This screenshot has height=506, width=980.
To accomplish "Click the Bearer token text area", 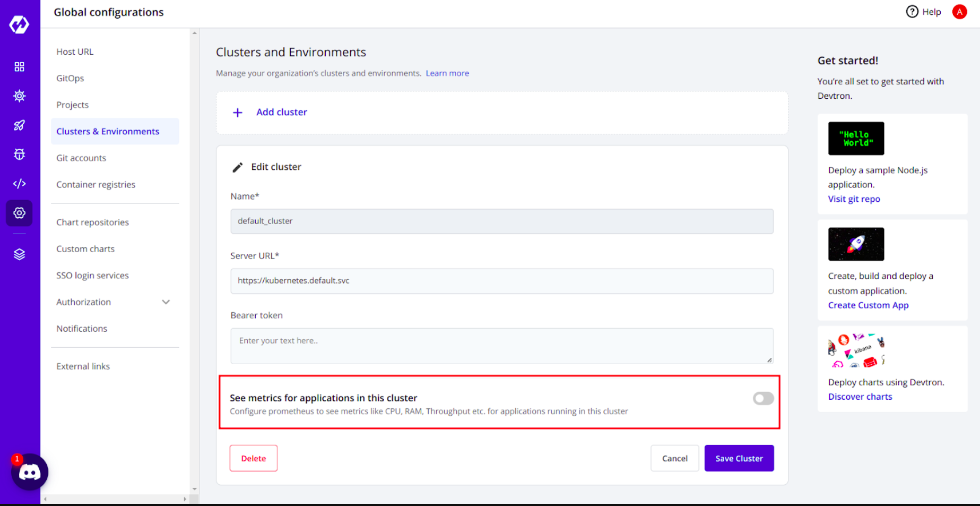I will click(502, 346).
